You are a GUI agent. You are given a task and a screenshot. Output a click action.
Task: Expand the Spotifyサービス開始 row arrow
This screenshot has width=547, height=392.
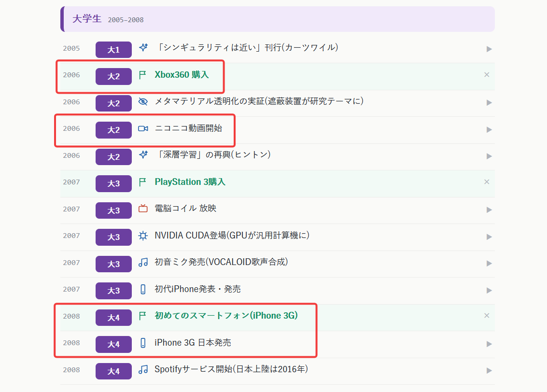tap(489, 371)
